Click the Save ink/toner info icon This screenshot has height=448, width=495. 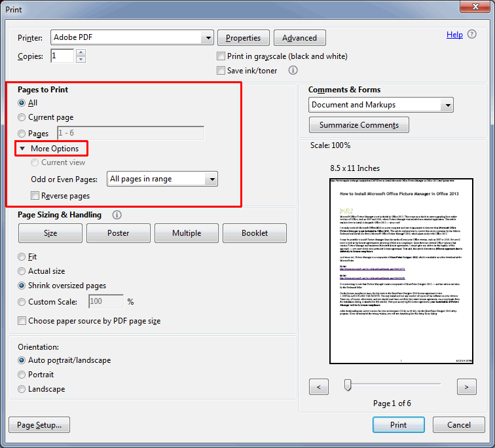pos(293,70)
